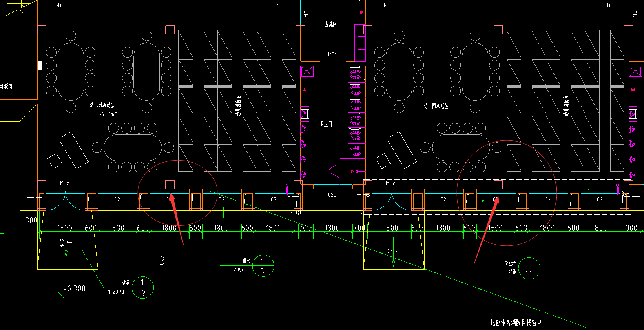This screenshot has width=644, height=330.
Task: Click the '300' dimension text
Action: [31, 221]
